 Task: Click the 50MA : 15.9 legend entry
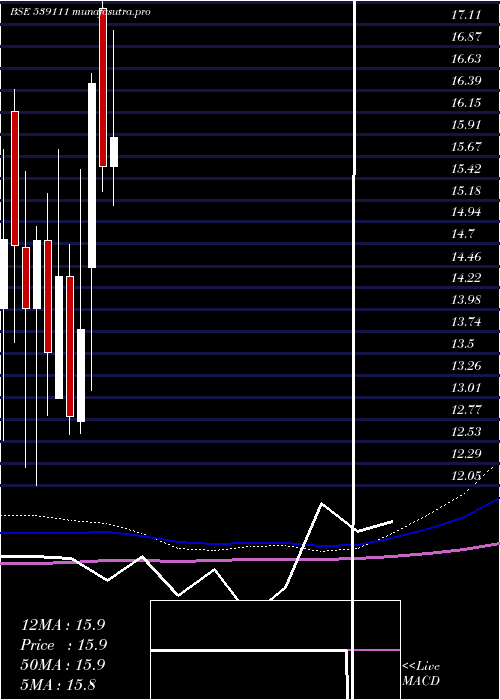pos(63,664)
